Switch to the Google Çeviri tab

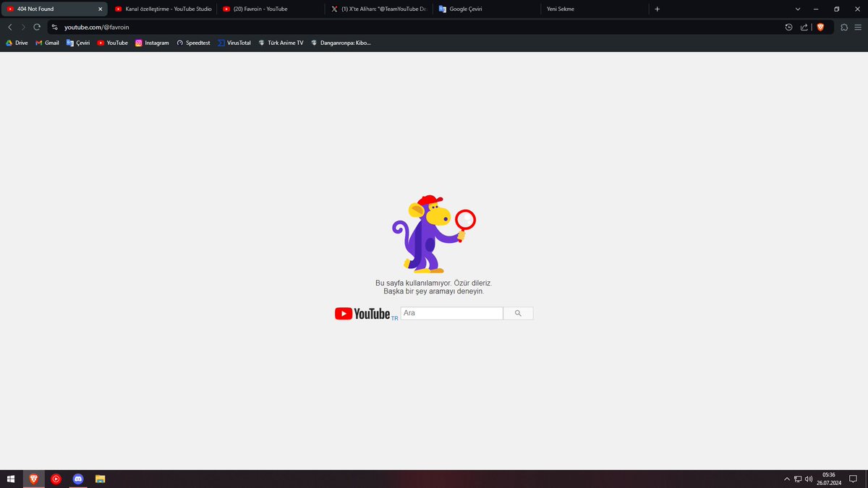coord(485,9)
